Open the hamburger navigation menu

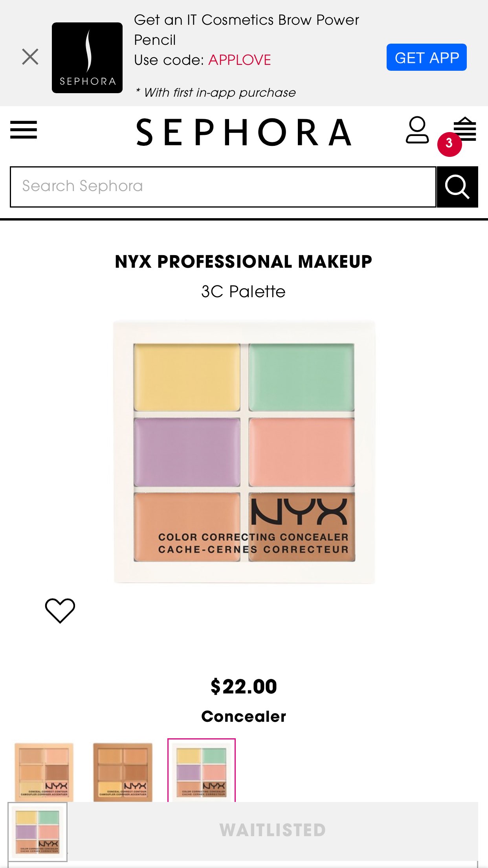[24, 130]
